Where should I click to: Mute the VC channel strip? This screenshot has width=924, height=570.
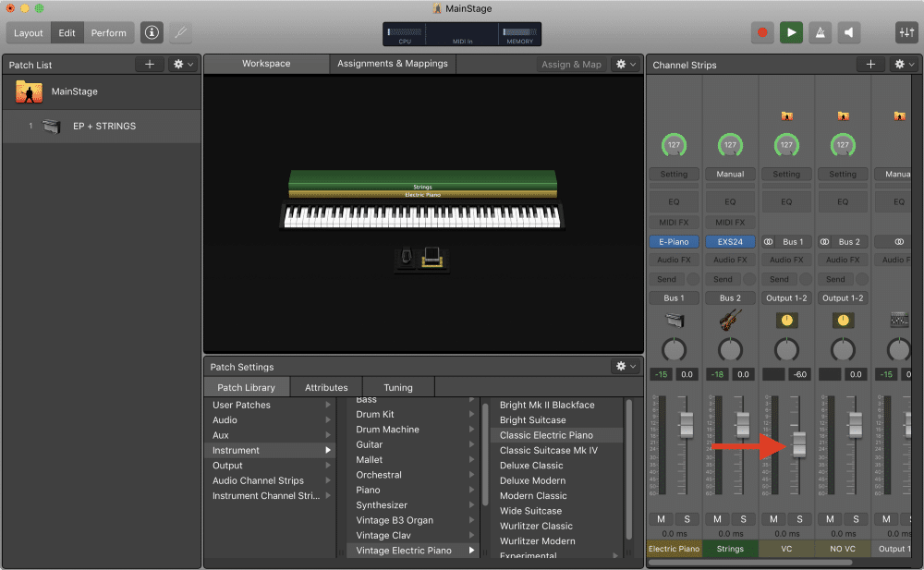click(x=773, y=518)
